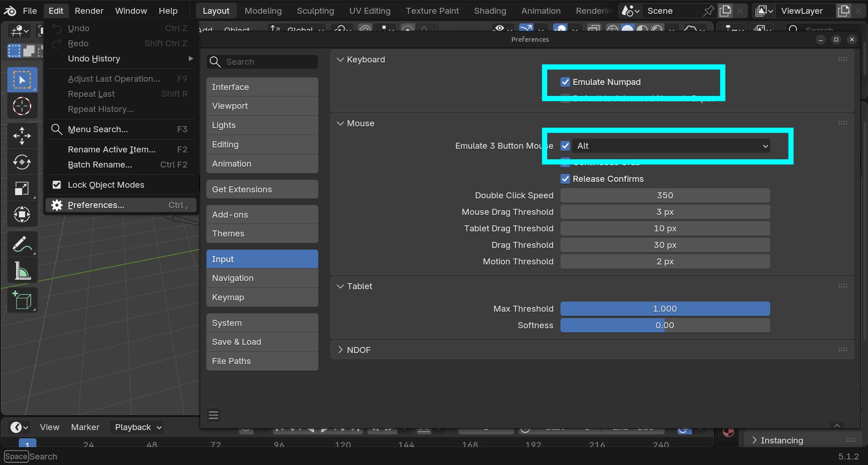Click the Tablet panel drag grip
The width and height of the screenshot is (868, 465).
(843, 286)
